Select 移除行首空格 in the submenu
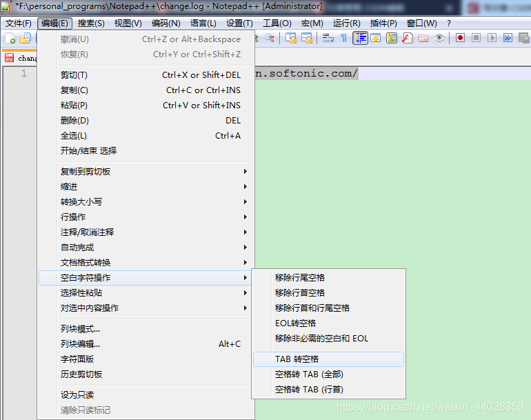The image size is (531, 420). (x=328, y=293)
